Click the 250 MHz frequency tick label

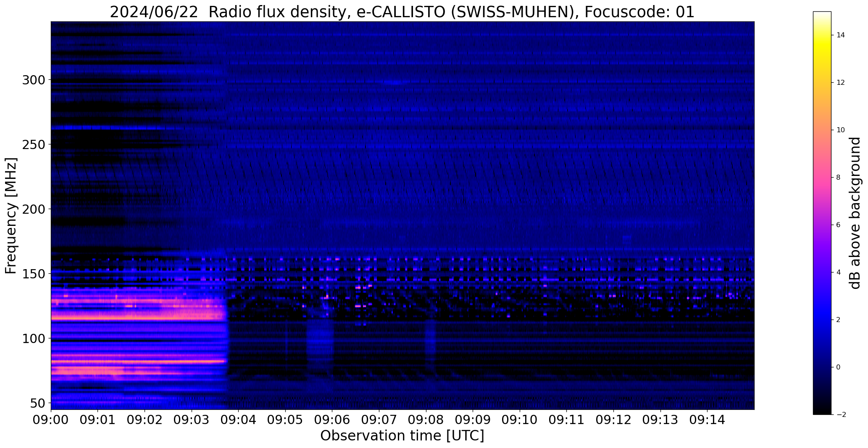pyautogui.click(x=34, y=144)
